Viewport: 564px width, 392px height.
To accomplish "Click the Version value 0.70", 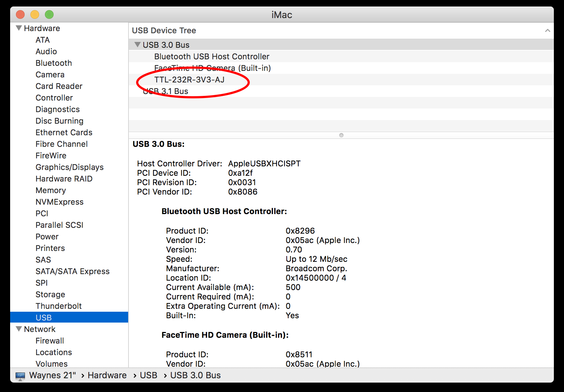I will [x=294, y=250].
